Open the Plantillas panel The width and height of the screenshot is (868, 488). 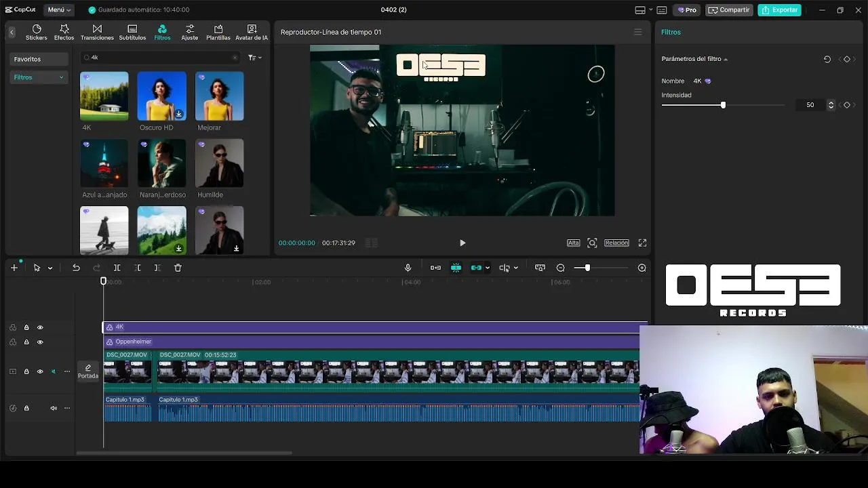pos(218,32)
